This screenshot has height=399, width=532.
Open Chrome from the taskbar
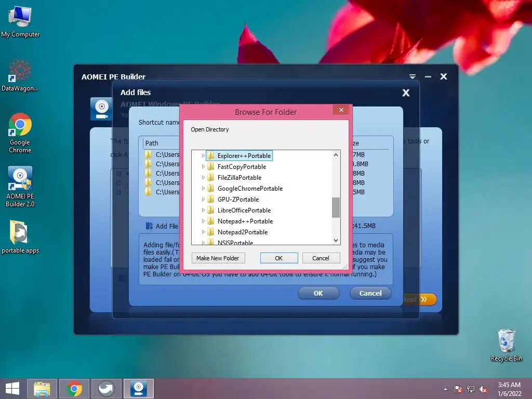[74, 389]
